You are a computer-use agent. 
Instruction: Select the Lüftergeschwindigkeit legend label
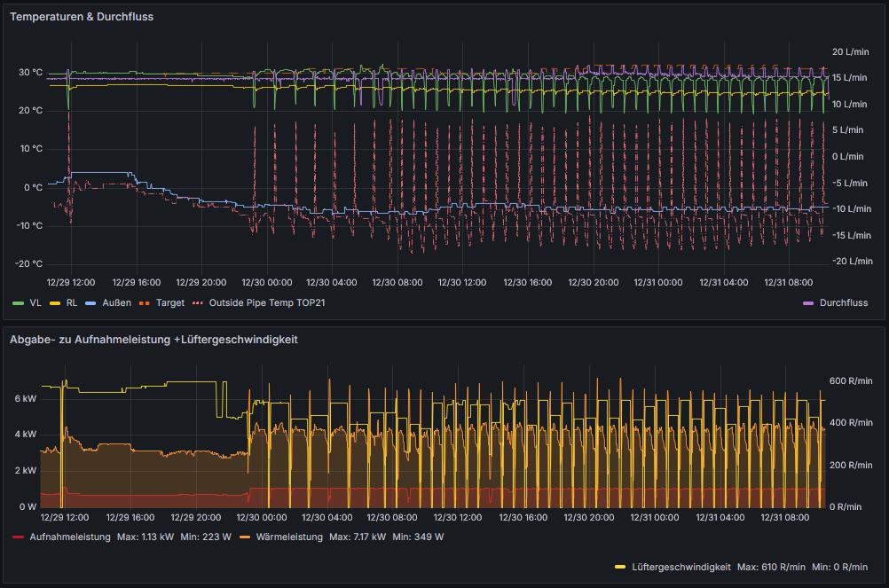681,567
